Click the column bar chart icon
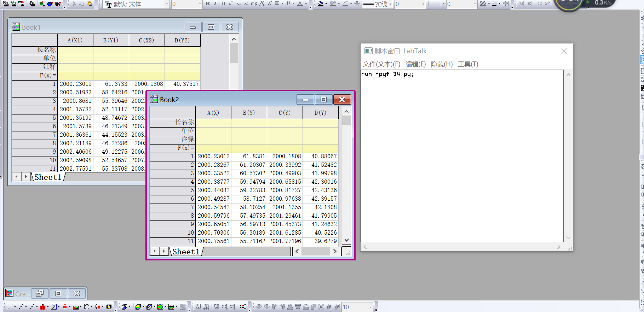Screen dimensions: 644x312 point(42,307)
